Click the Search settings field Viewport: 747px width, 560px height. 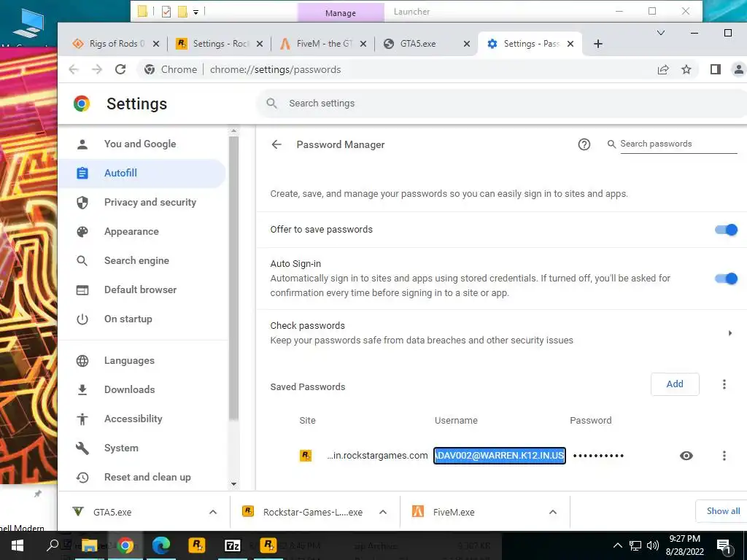pos(500,104)
